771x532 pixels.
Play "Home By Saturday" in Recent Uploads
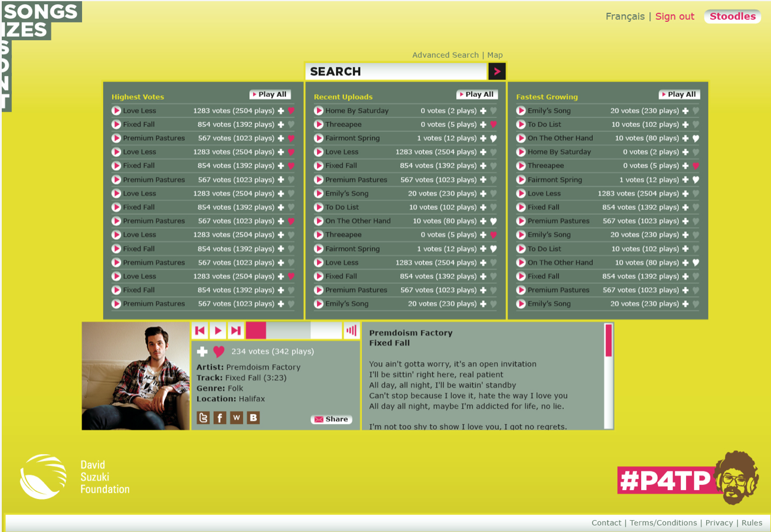coord(319,110)
